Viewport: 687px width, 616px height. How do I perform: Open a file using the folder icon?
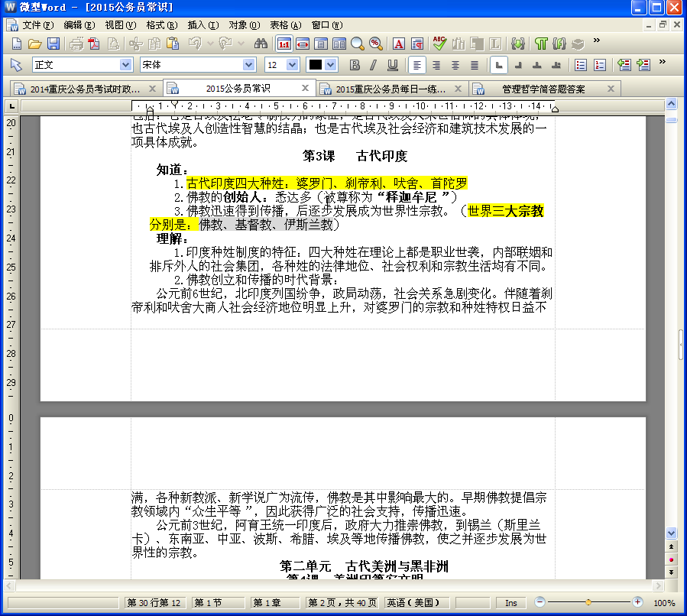pos(34,44)
